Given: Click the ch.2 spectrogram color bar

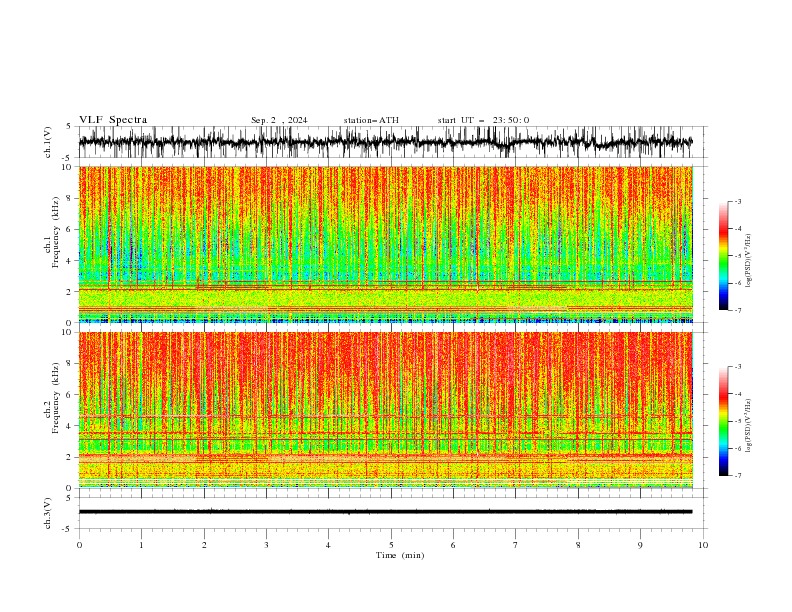Looking at the screenshot, I should tap(723, 421).
